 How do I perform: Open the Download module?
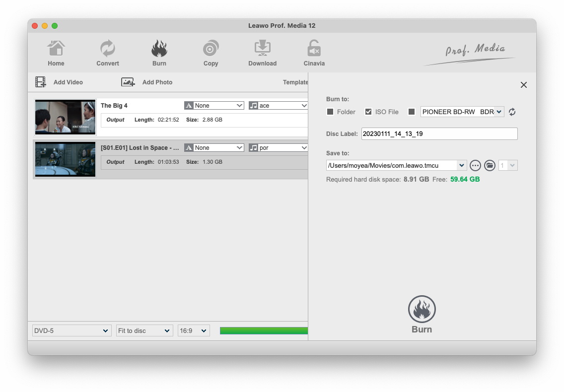[262, 49]
